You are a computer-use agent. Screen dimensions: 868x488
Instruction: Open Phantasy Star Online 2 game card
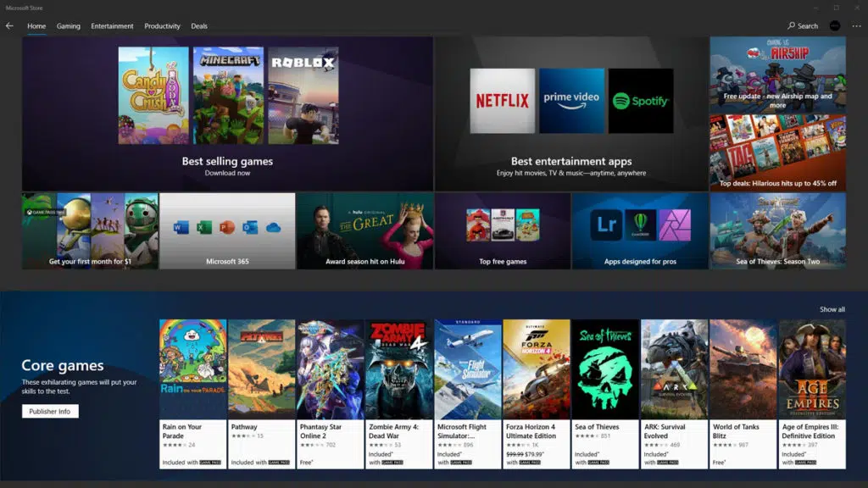331,394
